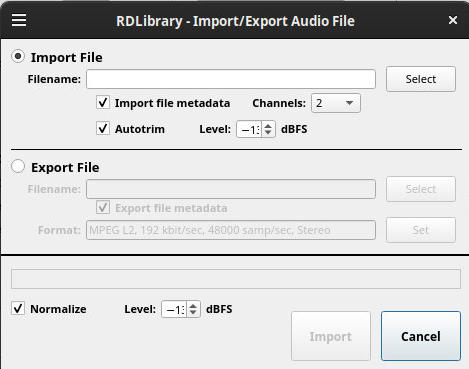The width and height of the screenshot is (469, 369).
Task: Toggle the Normalize checkbox
Action: (x=18, y=308)
